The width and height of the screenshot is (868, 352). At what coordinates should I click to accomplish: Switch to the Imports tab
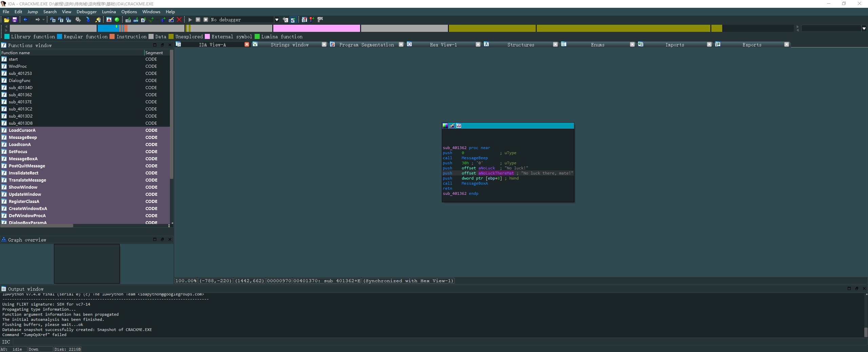674,45
